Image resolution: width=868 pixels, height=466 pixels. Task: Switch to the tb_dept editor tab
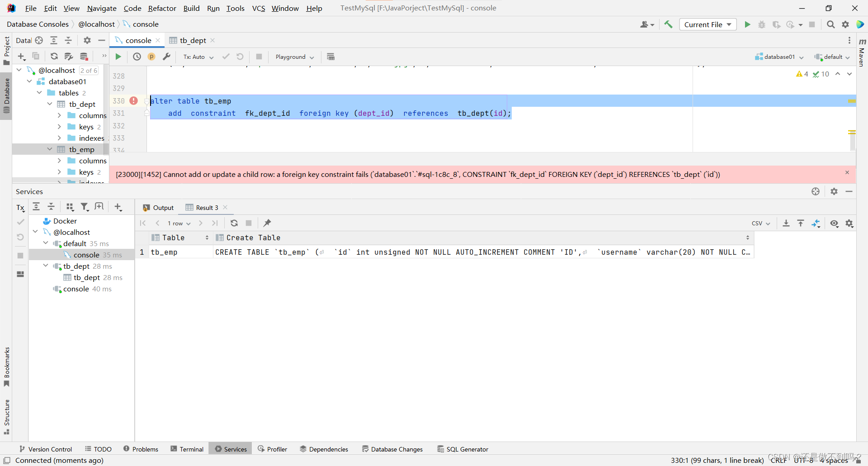pyautogui.click(x=192, y=40)
